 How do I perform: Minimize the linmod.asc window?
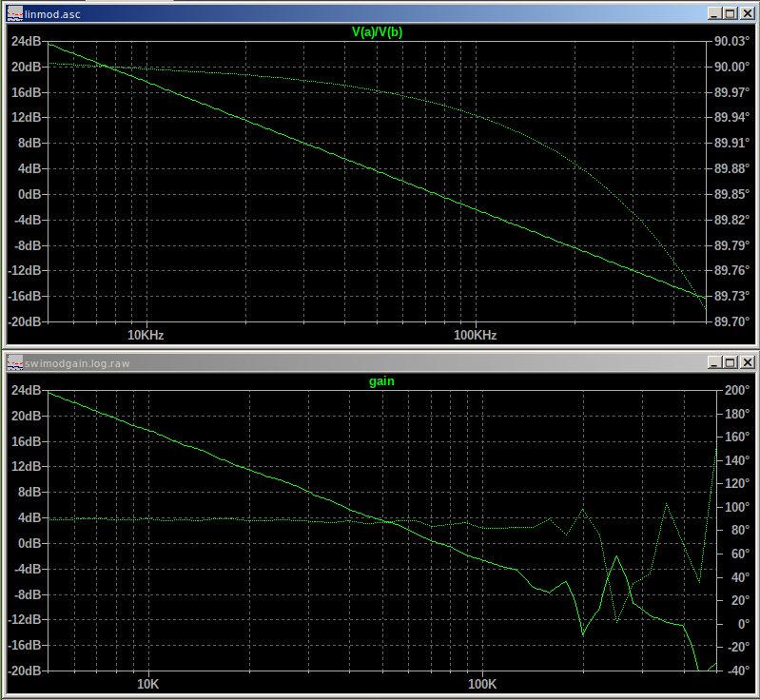[714, 13]
